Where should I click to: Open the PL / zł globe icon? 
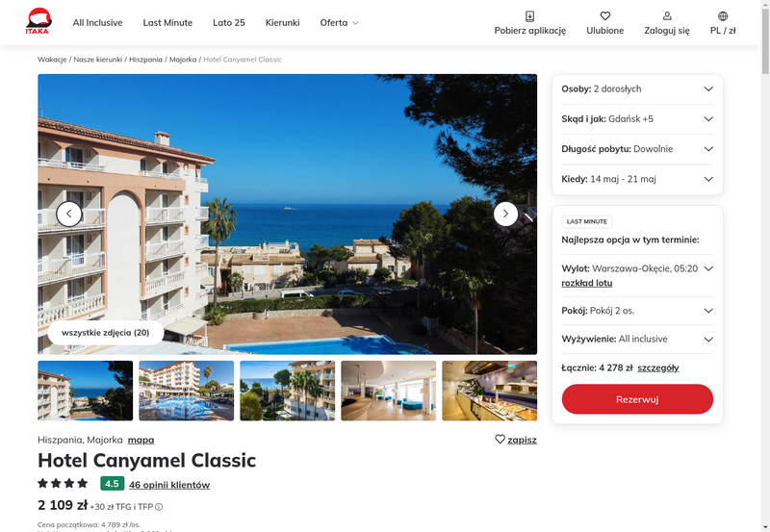(723, 16)
